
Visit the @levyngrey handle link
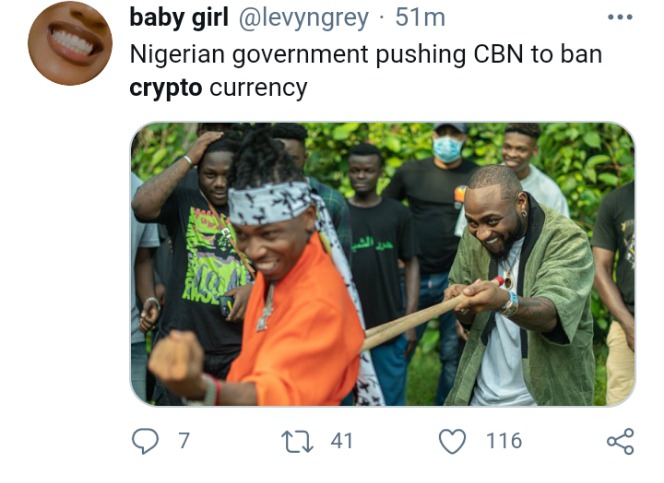304,18
